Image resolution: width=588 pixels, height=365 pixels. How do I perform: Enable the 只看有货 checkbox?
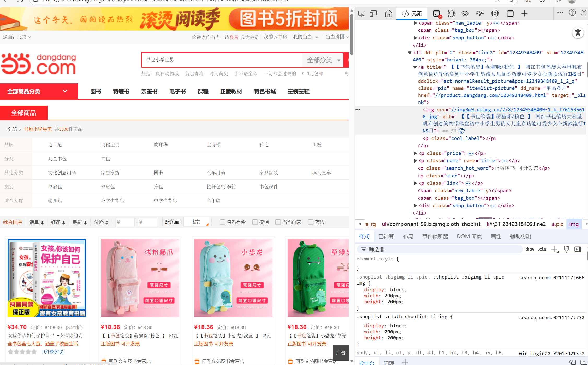coord(223,222)
